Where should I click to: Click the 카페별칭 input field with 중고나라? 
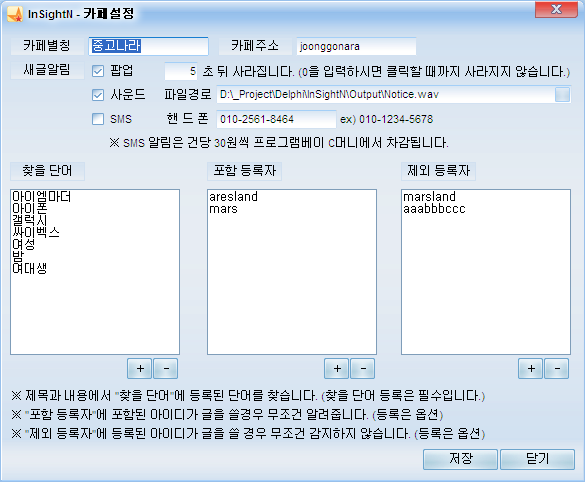coord(148,46)
